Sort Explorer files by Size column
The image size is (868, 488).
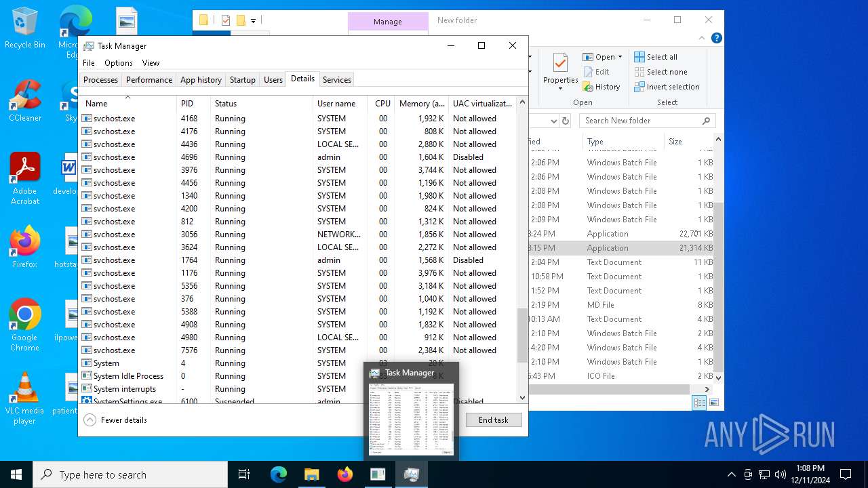click(x=688, y=142)
